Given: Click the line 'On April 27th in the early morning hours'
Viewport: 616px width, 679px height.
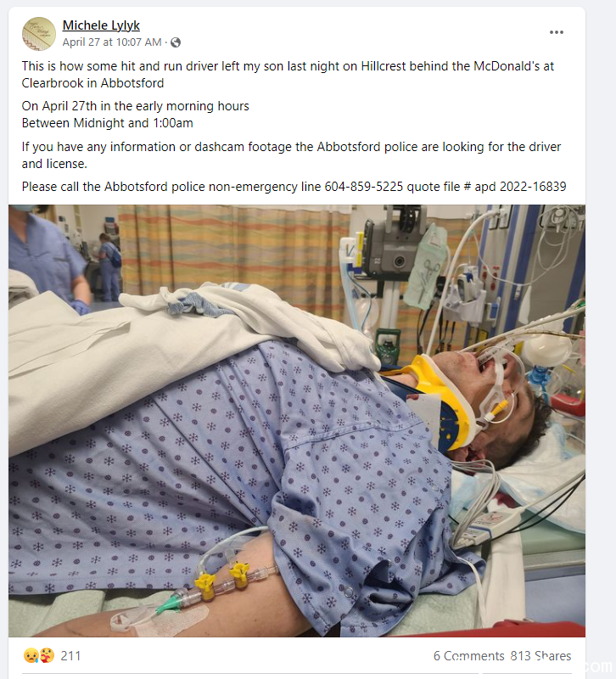Looking at the screenshot, I should (136, 106).
